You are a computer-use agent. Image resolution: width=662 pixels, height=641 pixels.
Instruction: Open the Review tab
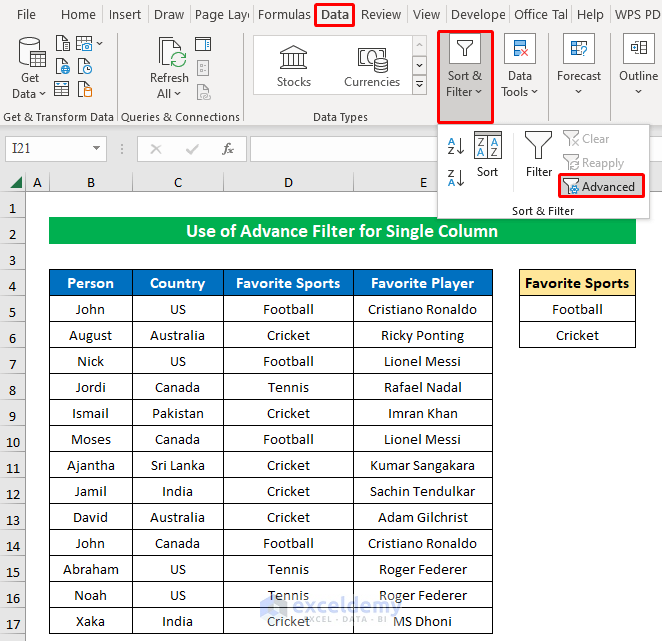tap(381, 15)
